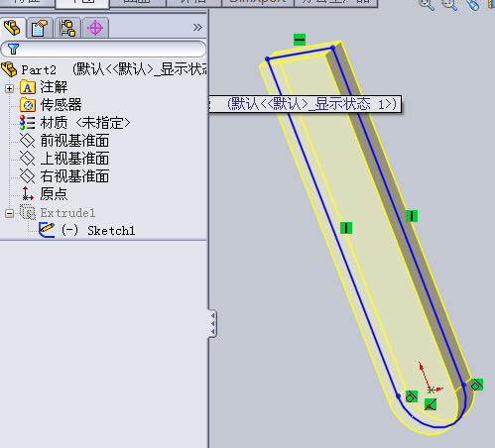Select Sketch1 under Extrude1
The height and width of the screenshot is (448, 495).
pyautogui.click(x=111, y=231)
